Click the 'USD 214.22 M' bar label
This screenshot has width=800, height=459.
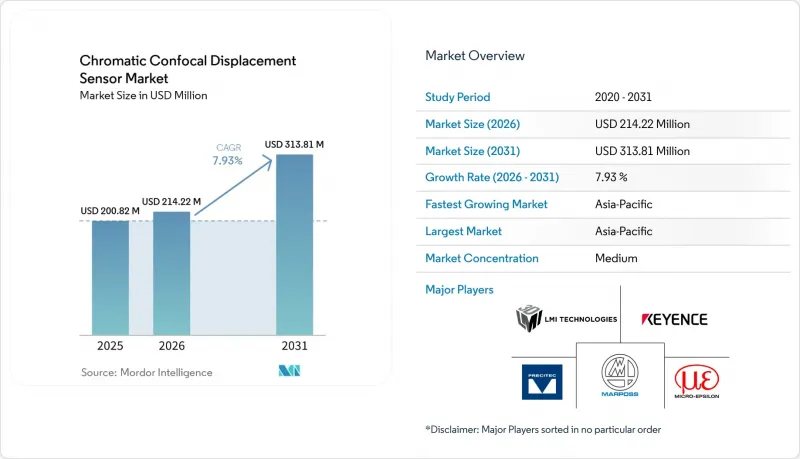(171, 201)
